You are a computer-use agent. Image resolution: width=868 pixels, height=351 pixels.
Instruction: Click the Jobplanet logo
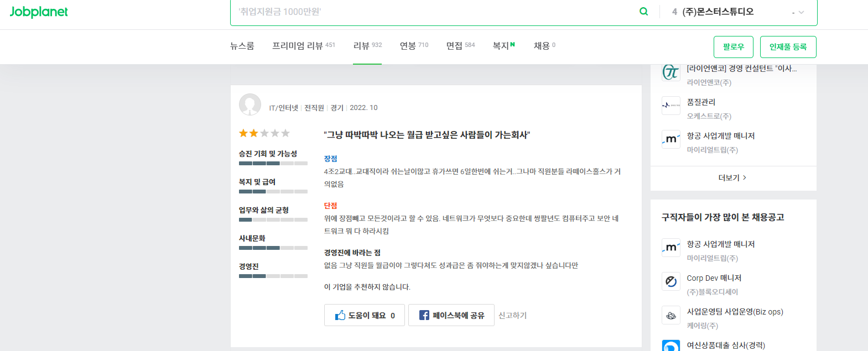[x=39, y=12]
